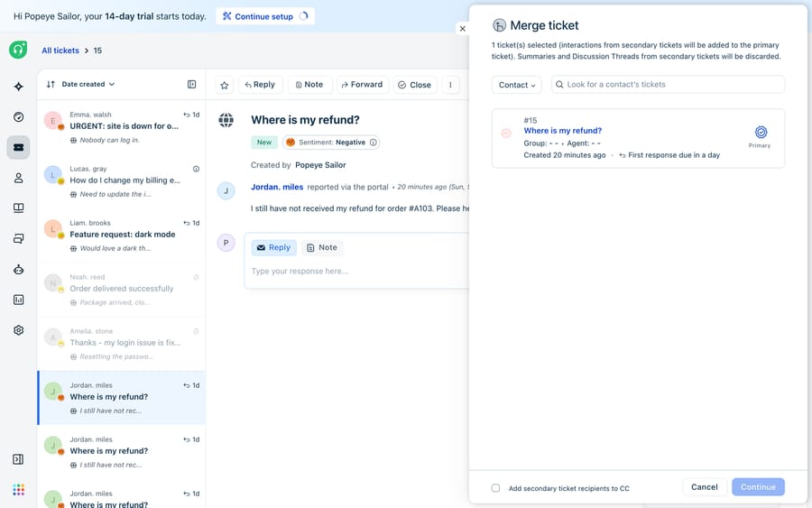Click the Merge ticket header icon

click(499, 25)
